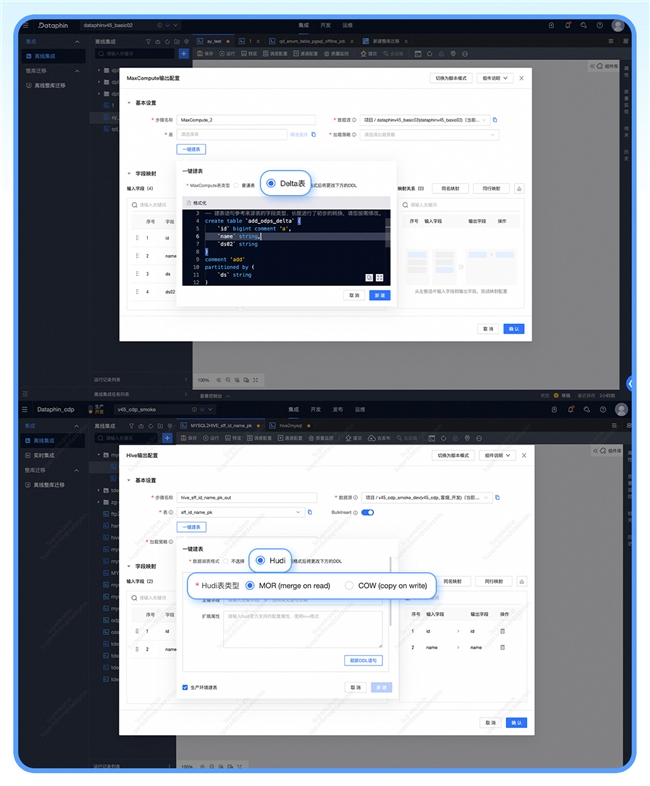Select the Delta表 radio option
Viewport: 650px width, 786px height.
[271, 184]
